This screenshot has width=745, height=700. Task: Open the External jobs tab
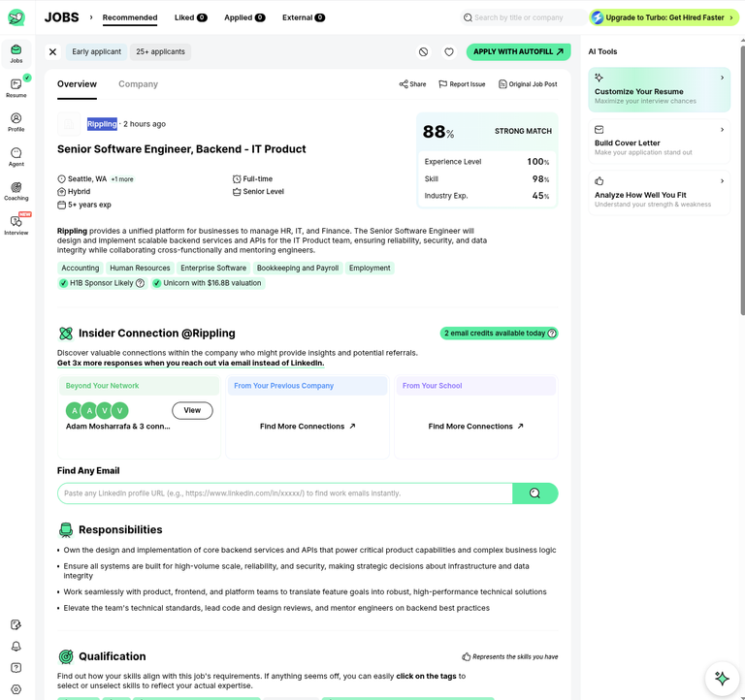pyautogui.click(x=303, y=17)
